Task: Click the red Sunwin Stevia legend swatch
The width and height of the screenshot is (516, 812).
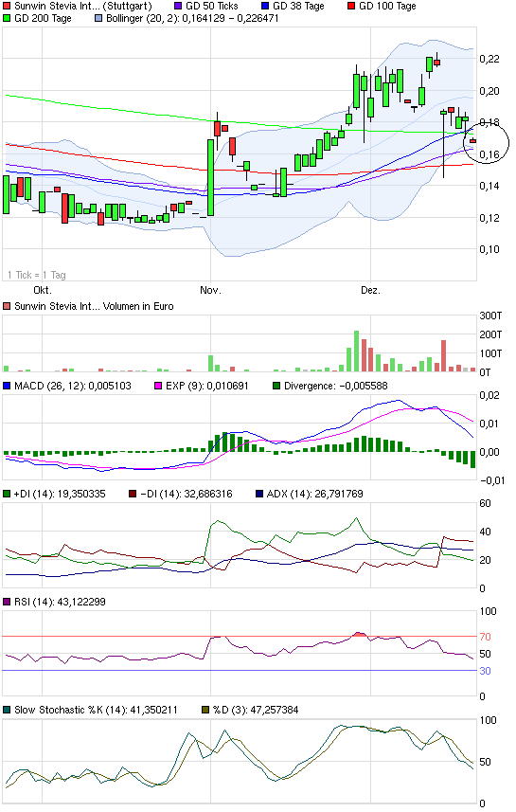Action: tap(7, 7)
